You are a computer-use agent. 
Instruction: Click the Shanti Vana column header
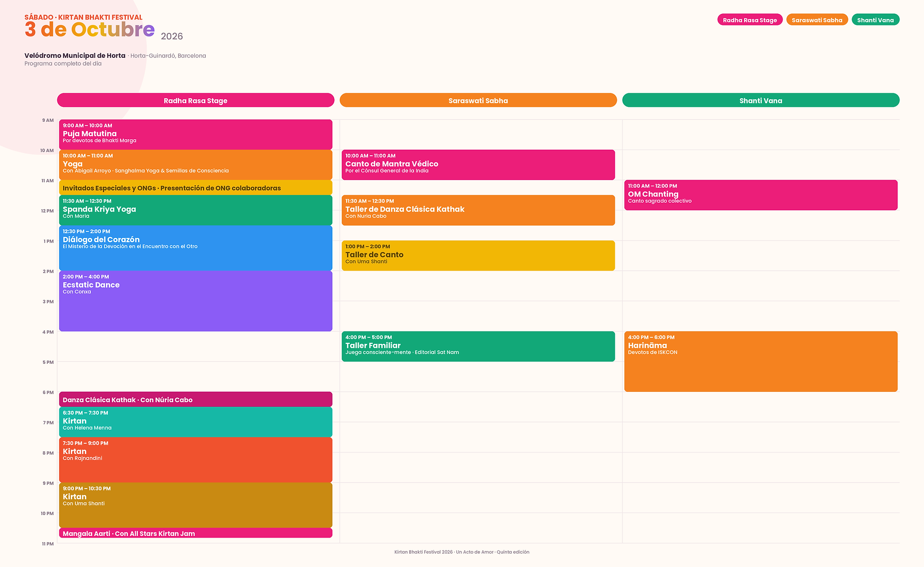[761, 100]
